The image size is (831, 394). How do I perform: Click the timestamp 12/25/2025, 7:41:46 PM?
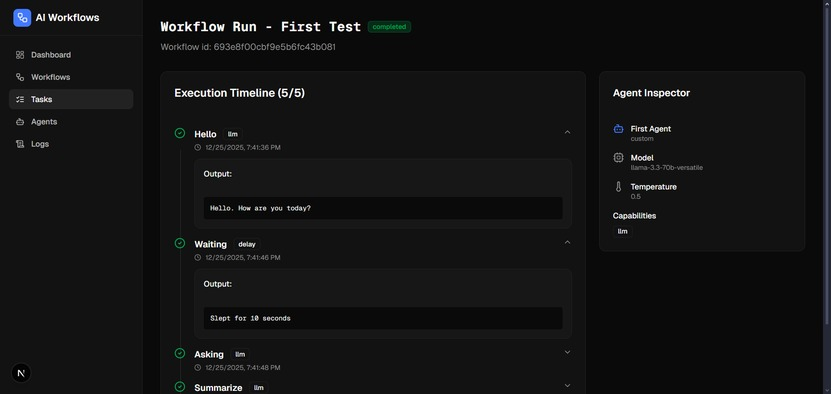pyautogui.click(x=243, y=257)
